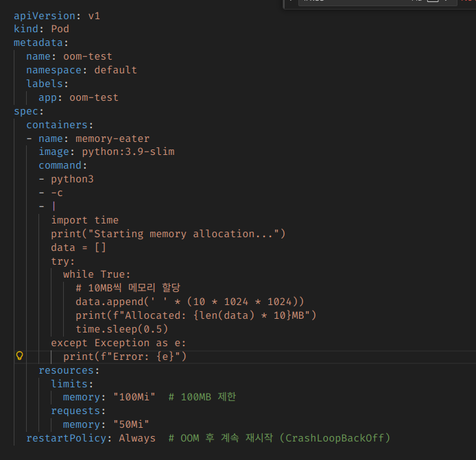
Task: Click the memory limit value "100Mi"
Action: click(x=134, y=397)
